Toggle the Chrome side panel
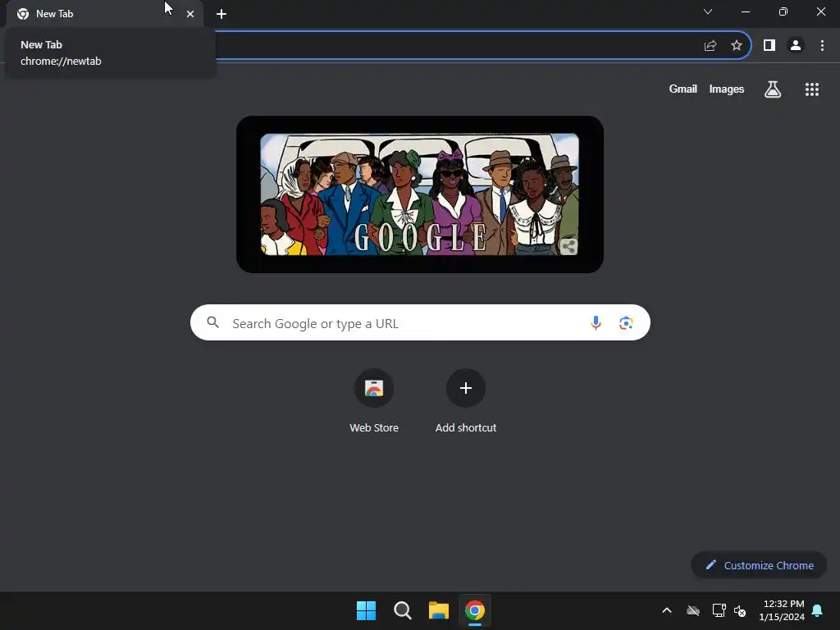The image size is (840, 630). [769, 46]
